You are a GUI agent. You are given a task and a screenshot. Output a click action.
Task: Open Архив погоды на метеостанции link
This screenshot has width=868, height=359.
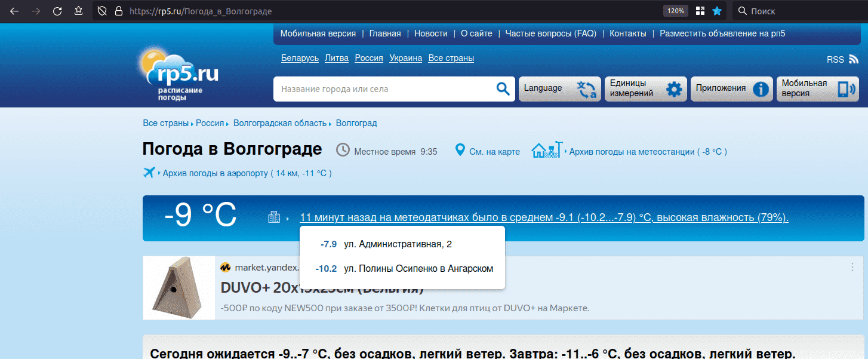[x=648, y=152]
